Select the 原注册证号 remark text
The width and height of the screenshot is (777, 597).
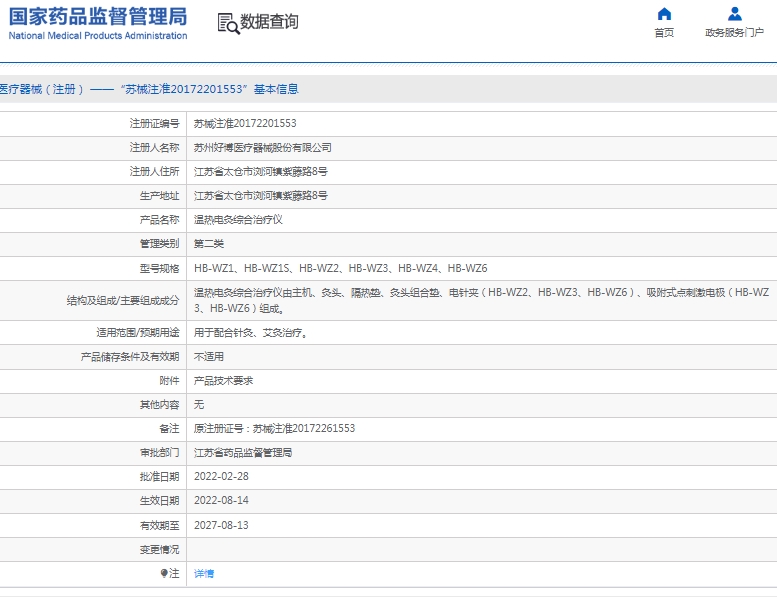tap(275, 429)
